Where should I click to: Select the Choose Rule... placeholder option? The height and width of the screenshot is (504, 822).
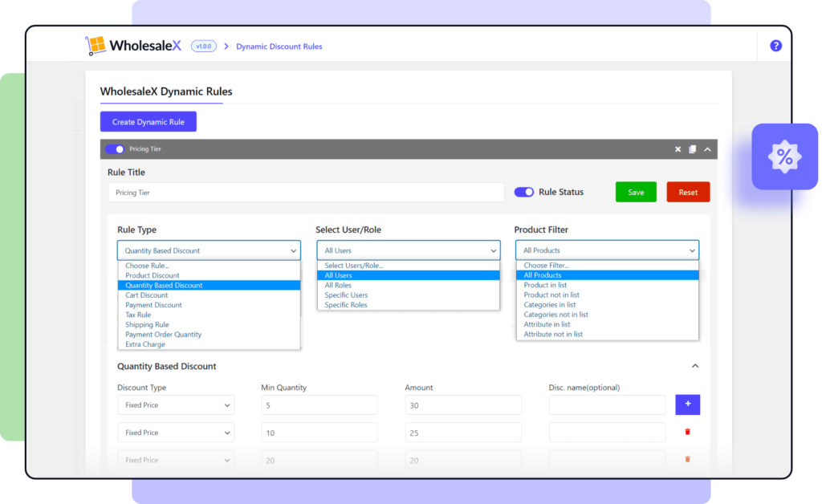point(209,266)
